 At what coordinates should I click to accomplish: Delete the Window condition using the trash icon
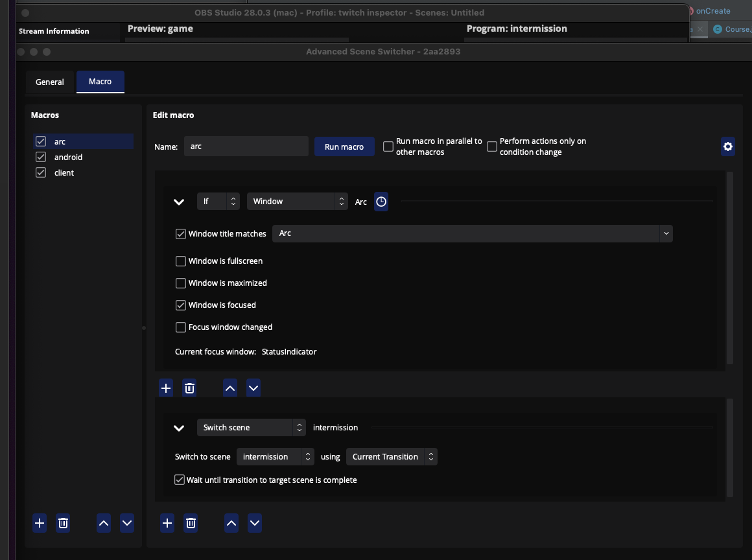(x=189, y=388)
